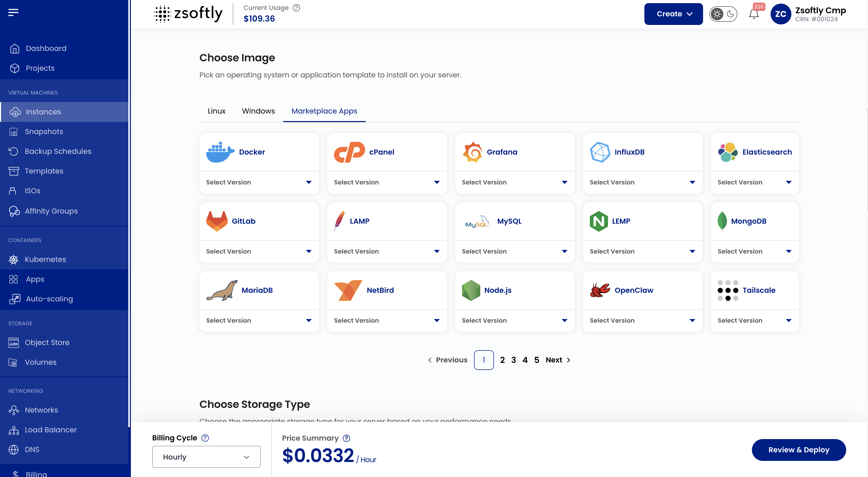Open Volumes in sidebar

(x=64, y=362)
